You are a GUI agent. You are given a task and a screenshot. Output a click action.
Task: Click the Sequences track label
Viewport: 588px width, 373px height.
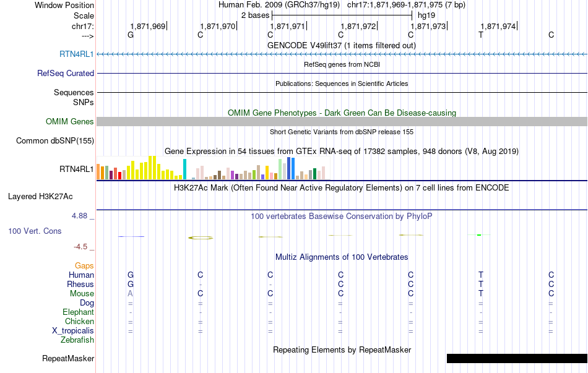74,92
